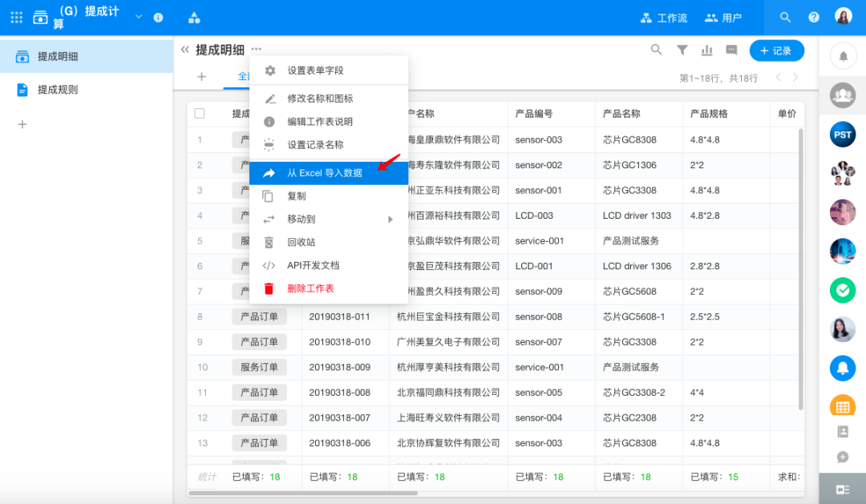Open address book icon in right sidebar
This screenshot has height=504, width=866.
tap(843, 432)
